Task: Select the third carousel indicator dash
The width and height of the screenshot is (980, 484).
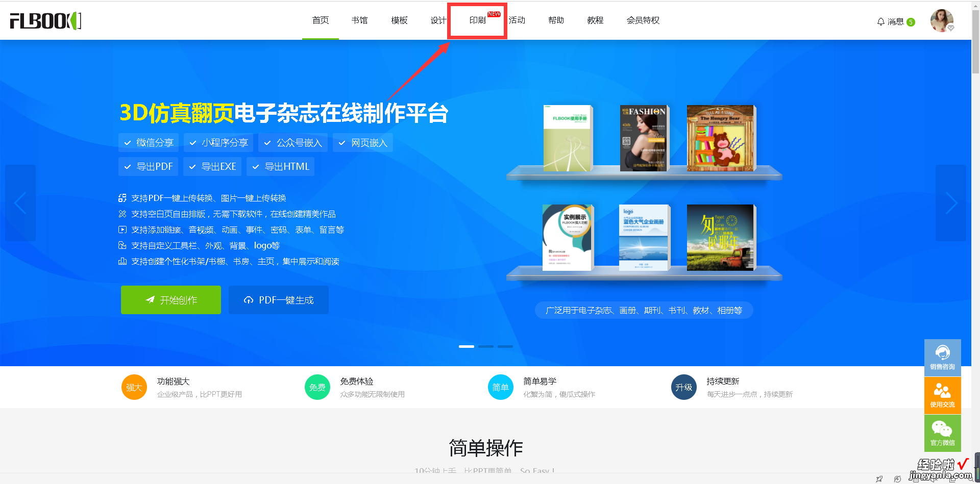Action: pyautogui.click(x=505, y=346)
